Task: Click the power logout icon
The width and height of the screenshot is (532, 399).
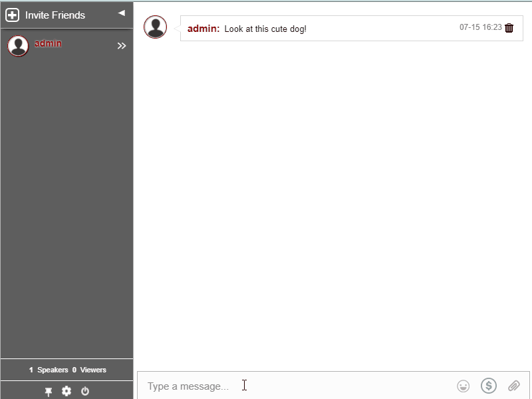Action: [x=85, y=391]
